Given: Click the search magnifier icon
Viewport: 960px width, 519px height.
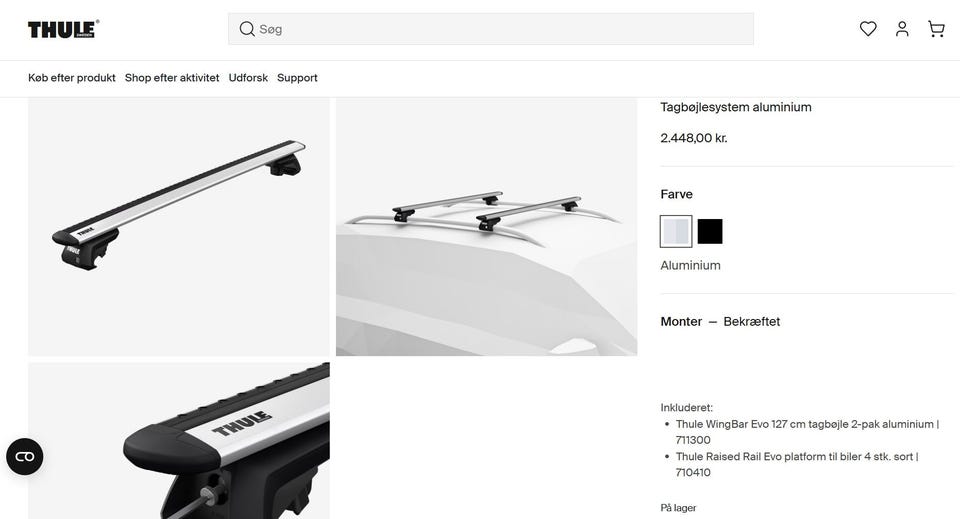Looking at the screenshot, I should [247, 29].
